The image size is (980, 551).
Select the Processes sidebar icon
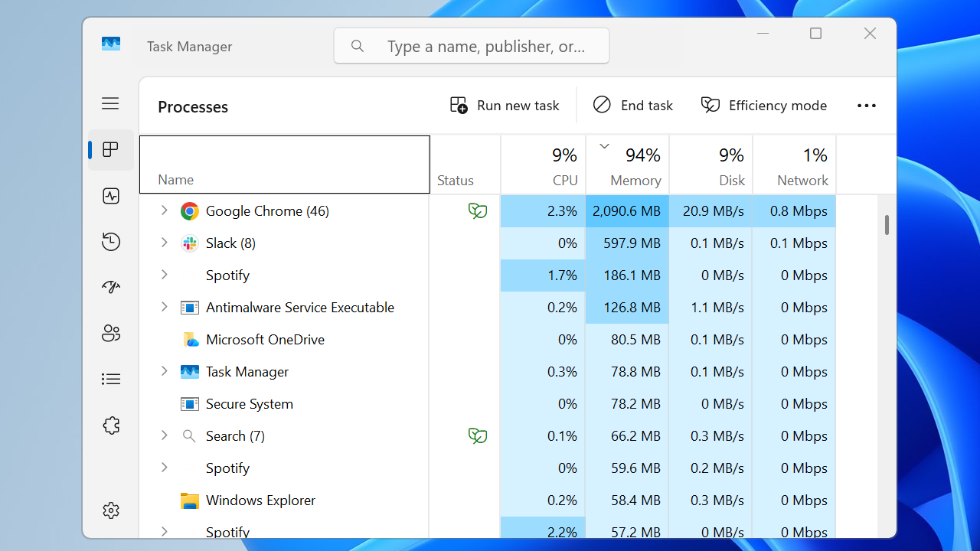click(111, 149)
